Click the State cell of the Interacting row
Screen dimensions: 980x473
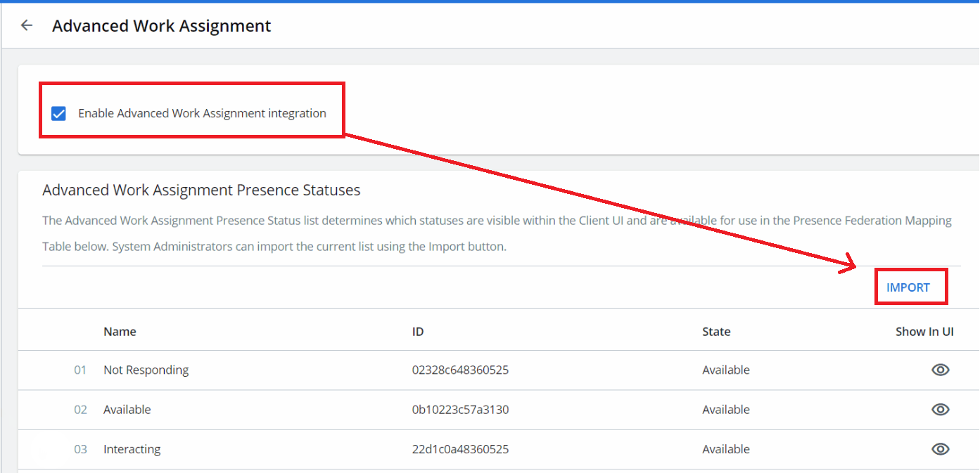(x=725, y=449)
